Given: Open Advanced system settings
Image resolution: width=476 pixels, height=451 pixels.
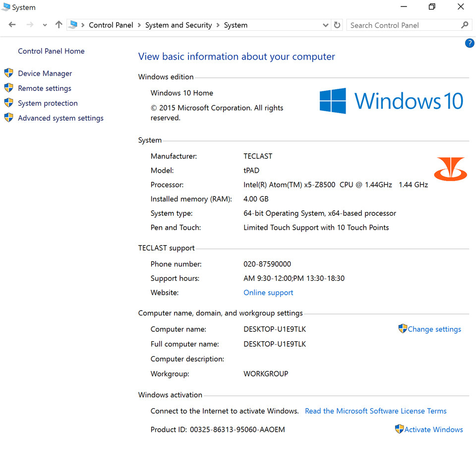Looking at the screenshot, I should click(60, 118).
